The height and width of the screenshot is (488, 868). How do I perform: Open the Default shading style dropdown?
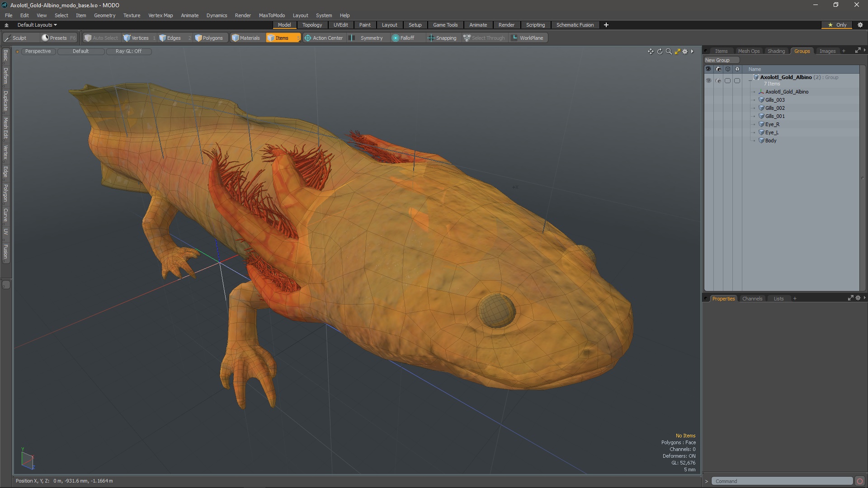[x=80, y=52]
